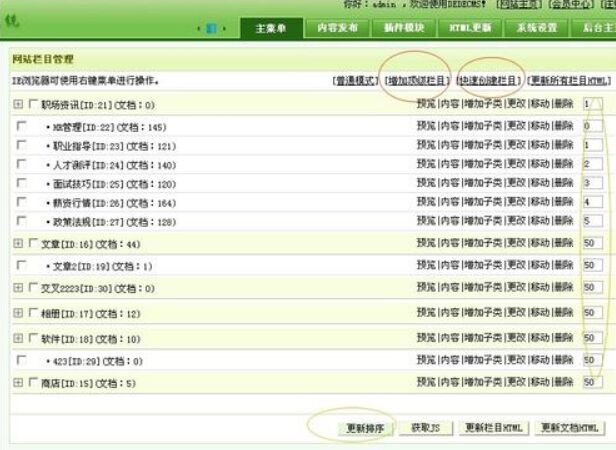Click the 423[ID:29] category name

coord(79,361)
